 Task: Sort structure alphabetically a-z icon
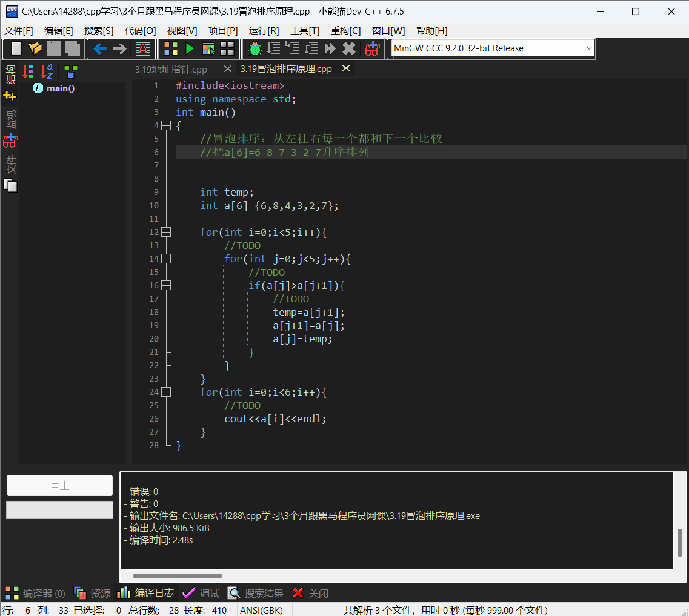pos(47,71)
